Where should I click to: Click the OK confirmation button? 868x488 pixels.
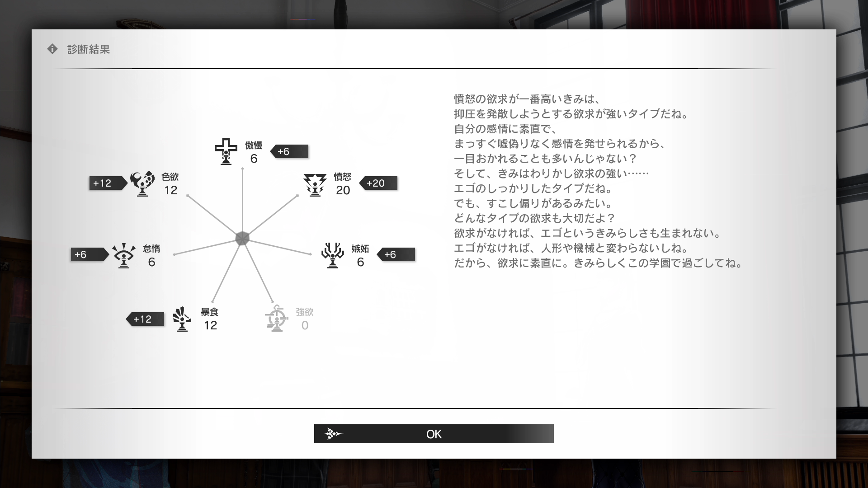click(434, 434)
